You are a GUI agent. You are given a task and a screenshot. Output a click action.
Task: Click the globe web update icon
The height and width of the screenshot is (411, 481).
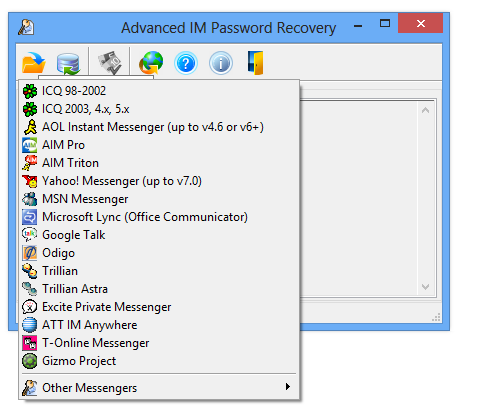click(151, 63)
